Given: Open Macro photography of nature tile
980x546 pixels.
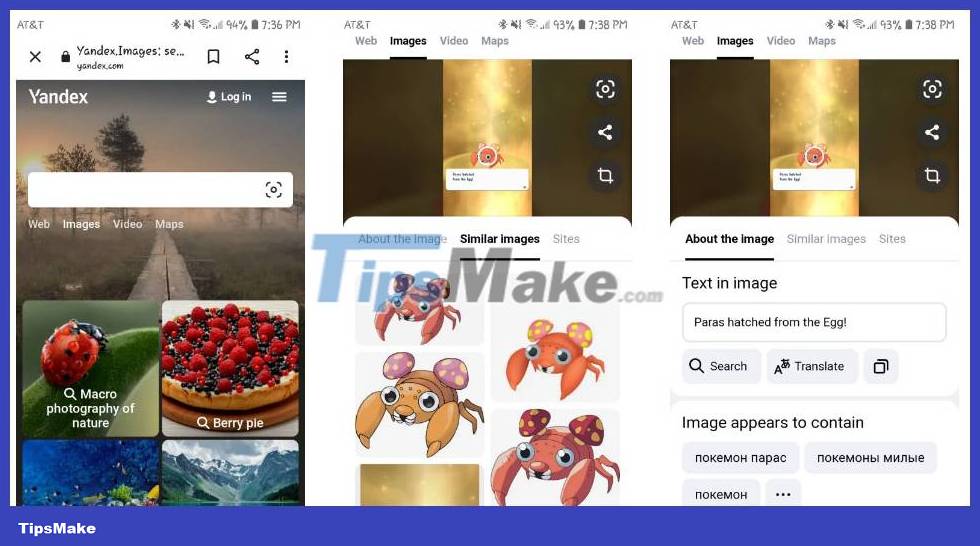Looking at the screenshot, I should [x=91, y=369].
